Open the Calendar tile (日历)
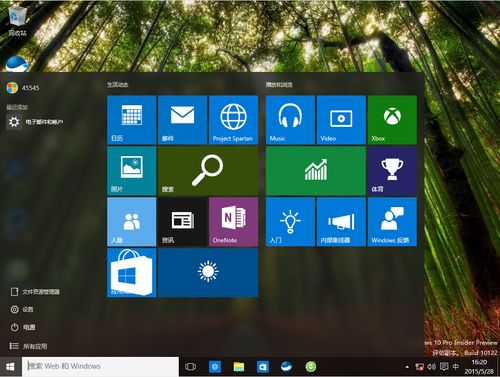 pyautogui.click(x=132, y=120)
